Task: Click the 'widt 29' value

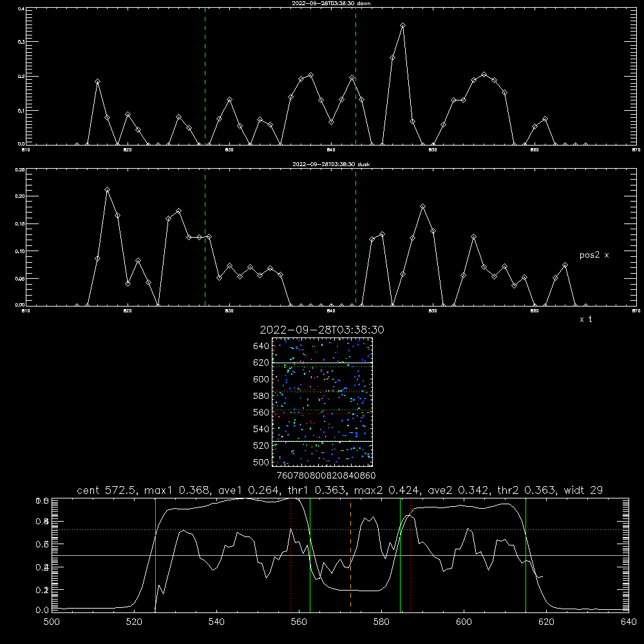Action: 583,490
